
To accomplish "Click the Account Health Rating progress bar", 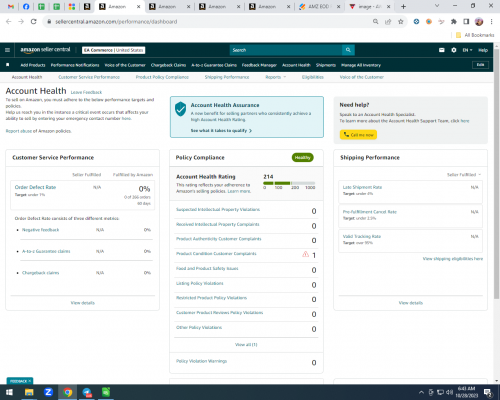I will 289,183.
